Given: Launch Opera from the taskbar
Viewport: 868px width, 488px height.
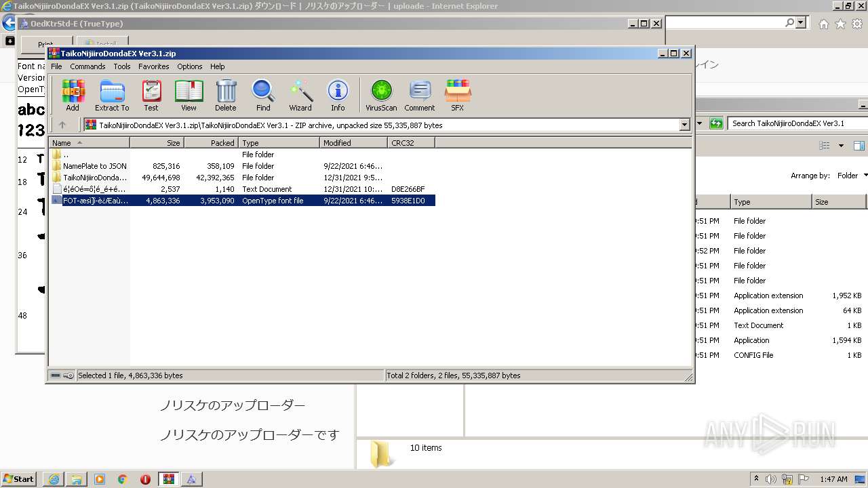Looking at the screenshot, I should tap(146, 479).
